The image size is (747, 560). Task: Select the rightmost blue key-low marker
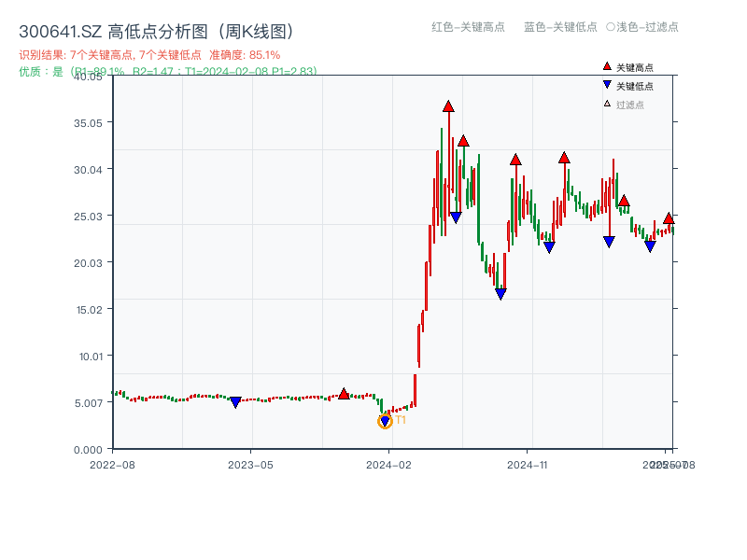648,245
